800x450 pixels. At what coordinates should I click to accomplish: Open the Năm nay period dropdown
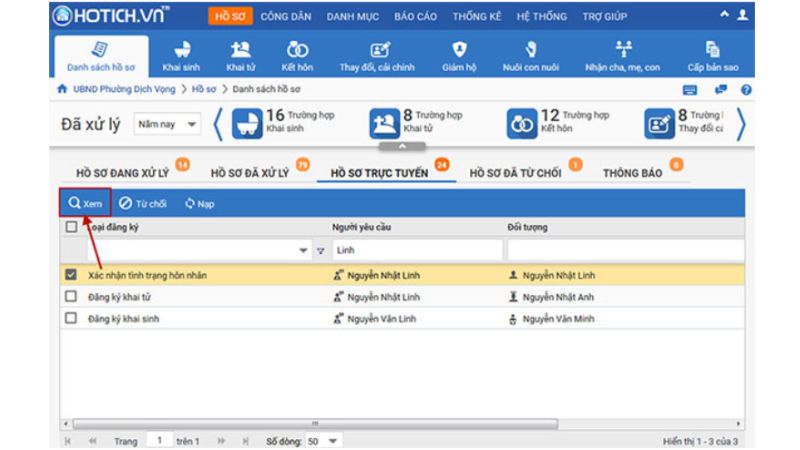[x=167, y=124]
